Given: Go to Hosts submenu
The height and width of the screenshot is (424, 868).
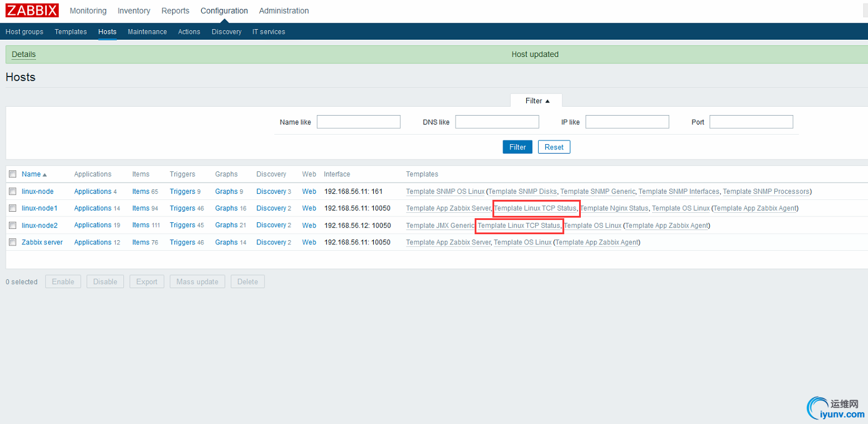Looking at the screenshot, I should (107, 32).
